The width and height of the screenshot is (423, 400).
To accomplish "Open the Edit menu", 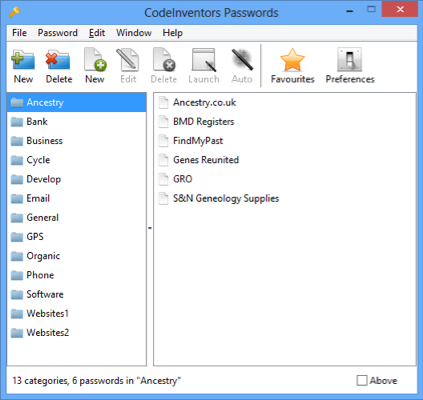I will click(x=97, y=33).
